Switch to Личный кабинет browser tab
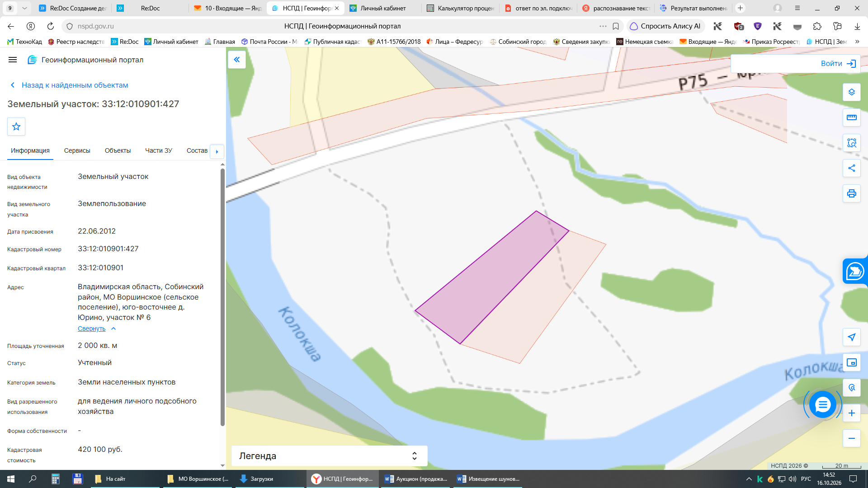 pyautogui.click(x=383, y=8)
